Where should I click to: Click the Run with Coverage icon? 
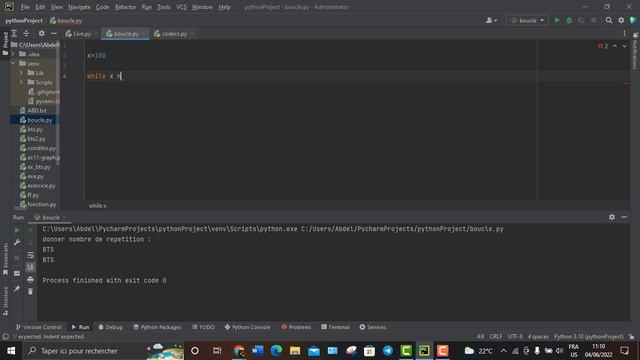(581, 20)
